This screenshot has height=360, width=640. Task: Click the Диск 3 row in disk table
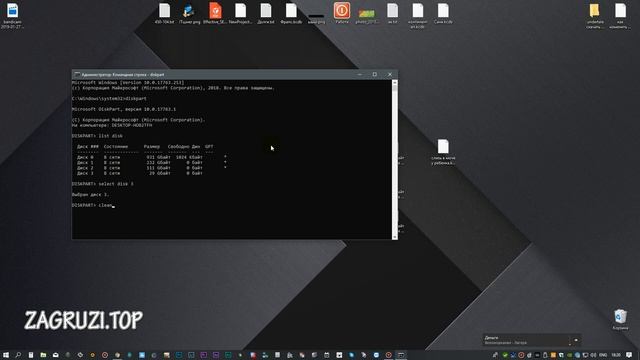140,173
